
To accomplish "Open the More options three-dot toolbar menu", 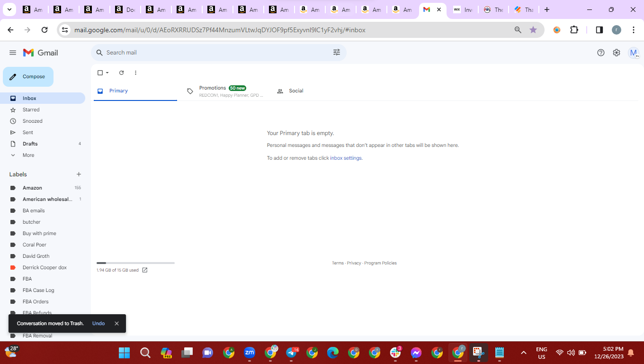I will 135,73.
